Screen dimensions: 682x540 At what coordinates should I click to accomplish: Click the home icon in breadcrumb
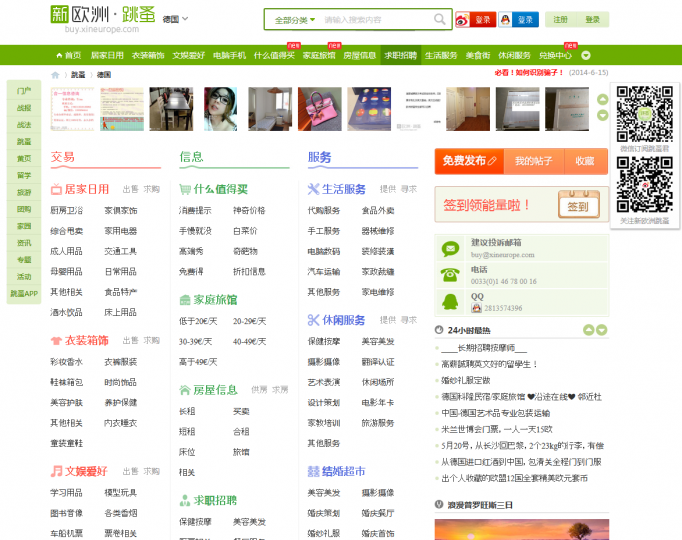pyautogui.click(x=56, y=74)
